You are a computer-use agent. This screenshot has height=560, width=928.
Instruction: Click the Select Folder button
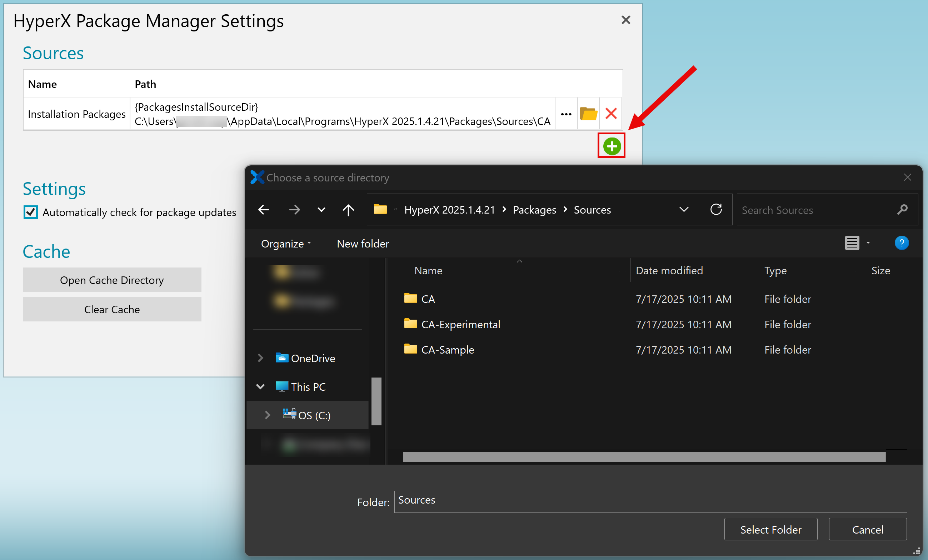[x=770, y=529]
